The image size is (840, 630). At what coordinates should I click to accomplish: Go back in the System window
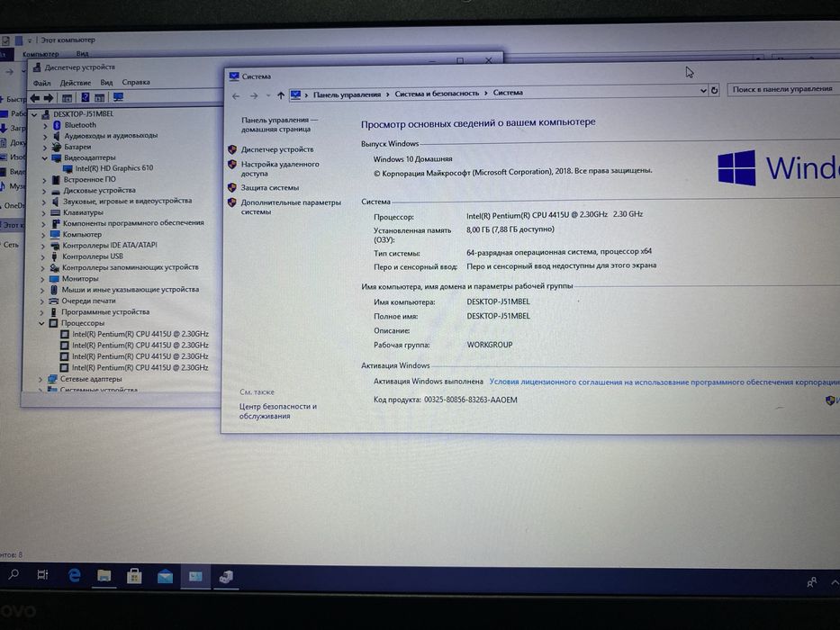click(236, 96)
